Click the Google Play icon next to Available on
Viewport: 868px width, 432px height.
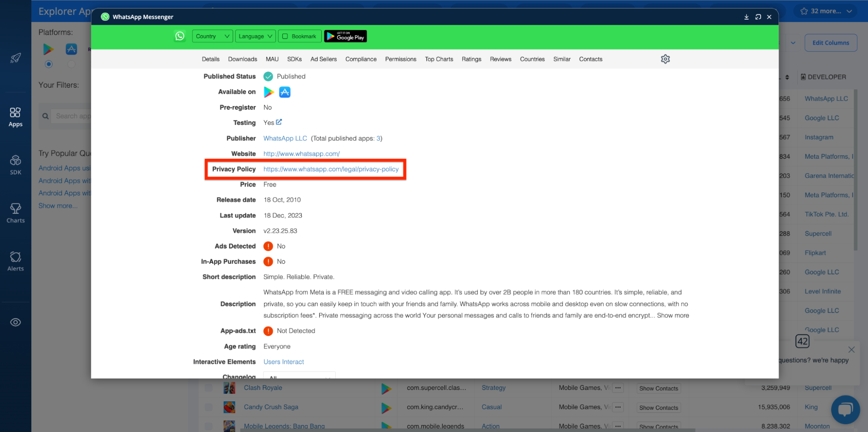pyautogui.click(x=269, y=92)
